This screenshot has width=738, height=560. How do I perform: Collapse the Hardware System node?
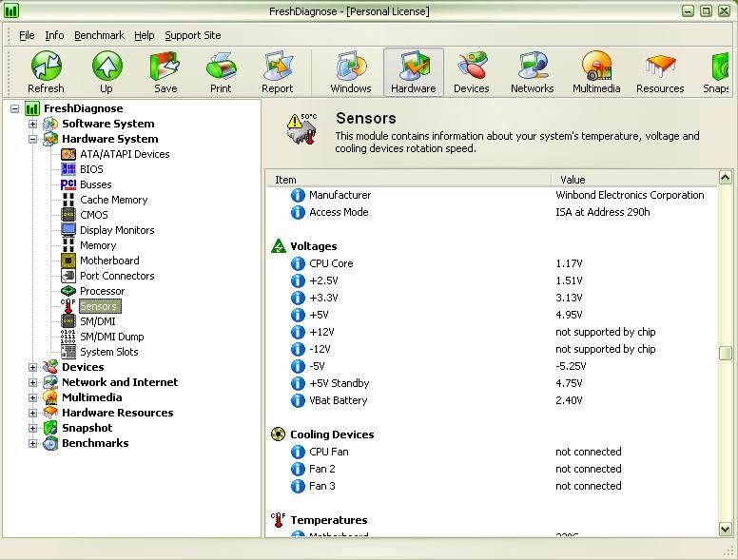(x=32, y=140)
